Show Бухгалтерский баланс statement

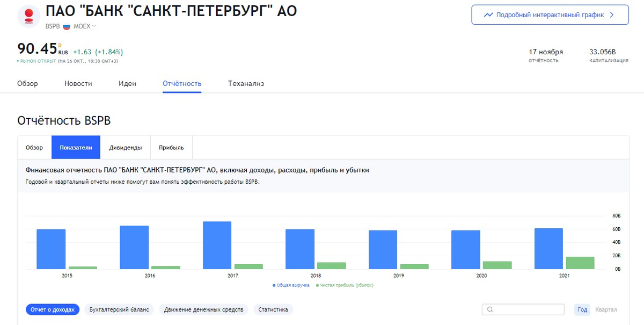pos(119,309)
